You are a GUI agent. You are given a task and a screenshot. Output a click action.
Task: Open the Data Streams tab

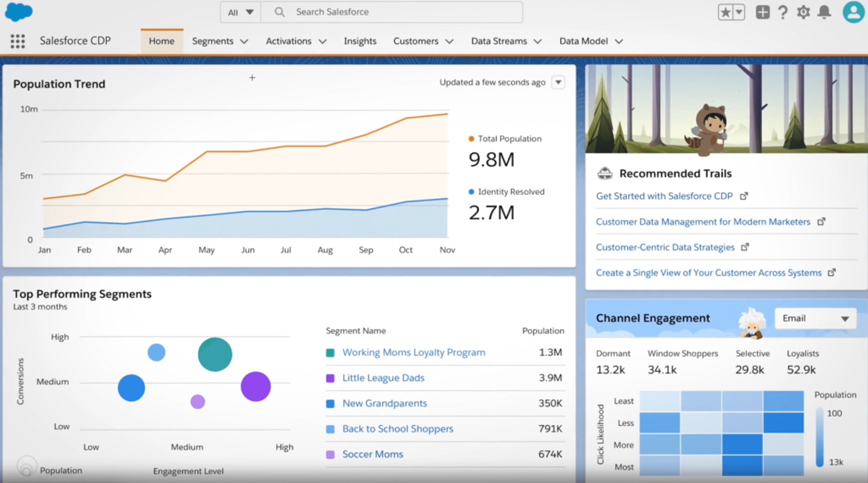click(499, 41)
